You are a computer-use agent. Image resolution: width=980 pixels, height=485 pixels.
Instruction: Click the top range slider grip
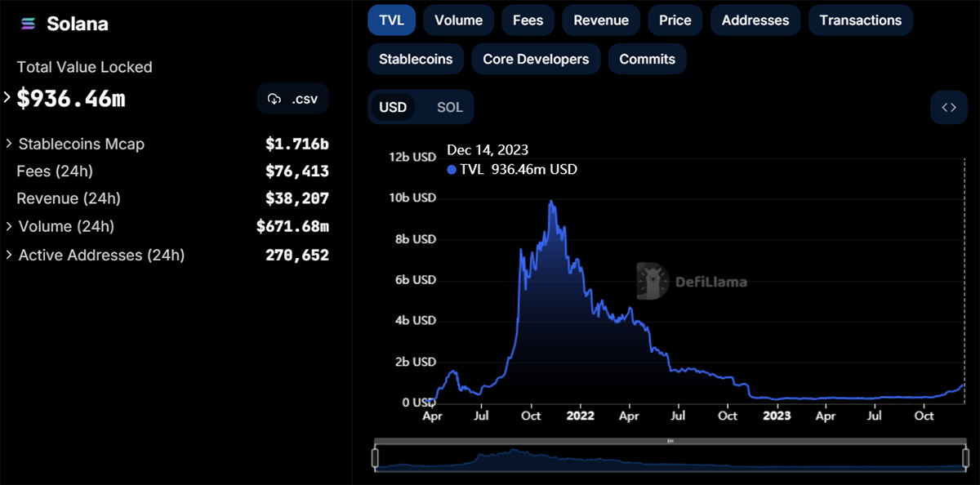tap(670, 441)
